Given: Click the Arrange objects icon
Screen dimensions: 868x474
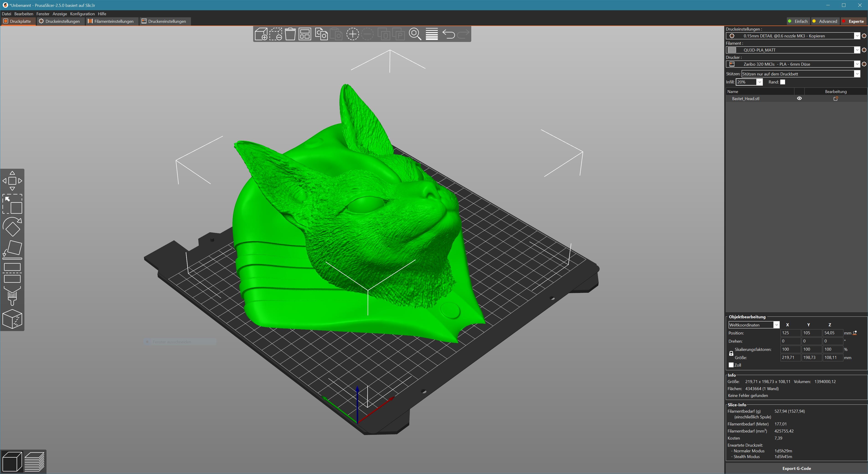Looking at the screenshot, I should 305,34.
